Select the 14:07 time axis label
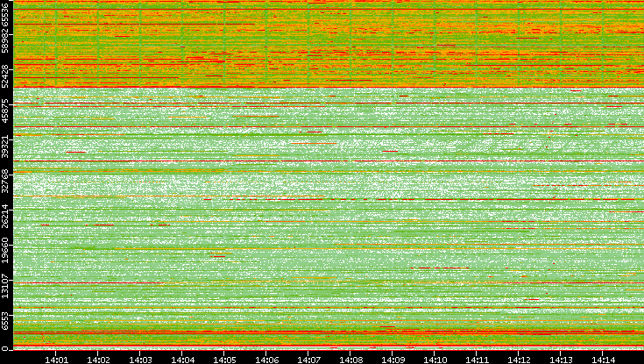The height and width of the screenshot is (364, 644). click(308, 360)
